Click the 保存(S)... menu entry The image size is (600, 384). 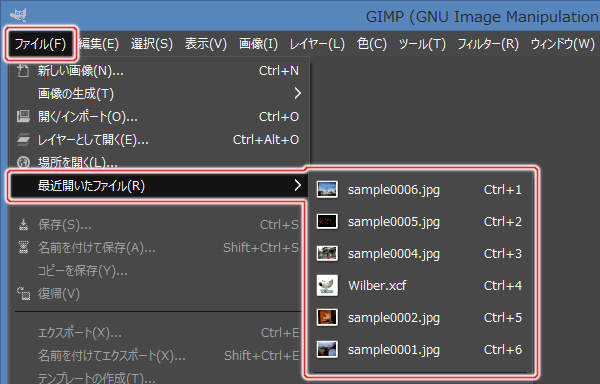pyautogui.click(x=158, y=225)
